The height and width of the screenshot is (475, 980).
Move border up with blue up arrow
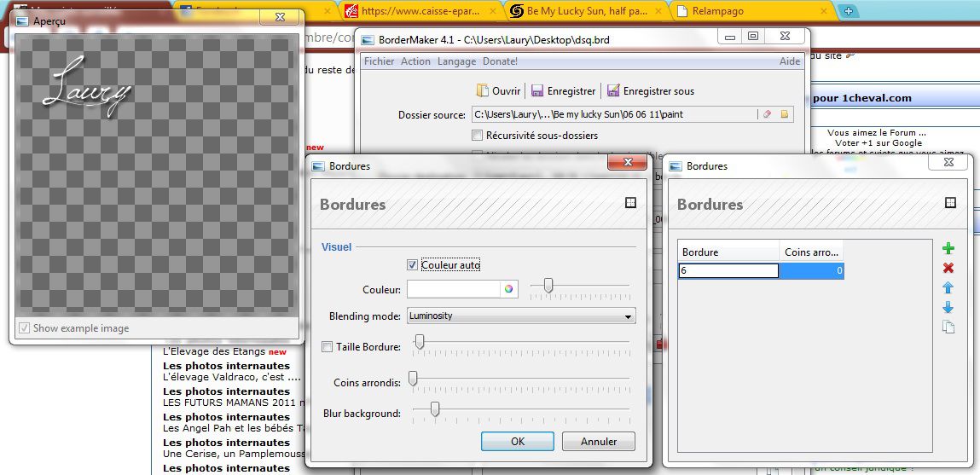948,288
